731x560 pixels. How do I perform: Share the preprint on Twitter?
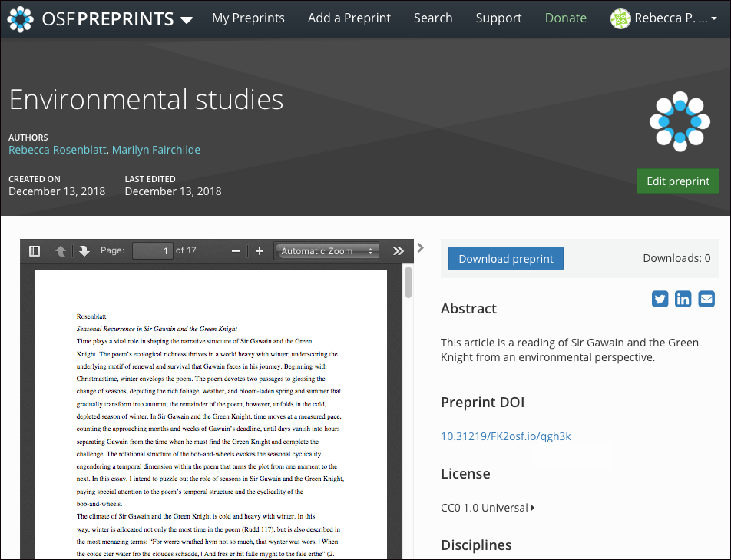[660, 299]
